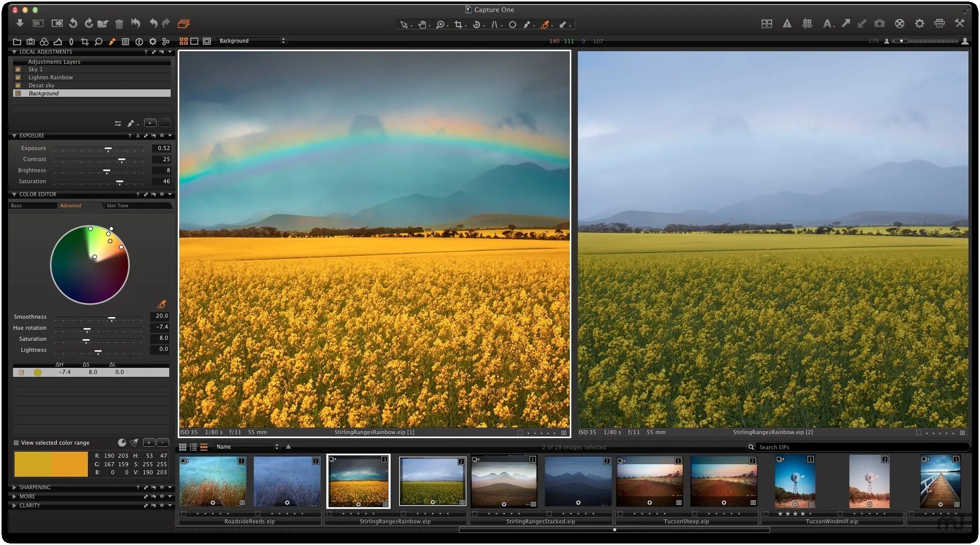Image resolution: width=980 pixels, height=545 pixels.
Task: Enable View selected color range
Action: pyautogui.click(x=17, y=443)
